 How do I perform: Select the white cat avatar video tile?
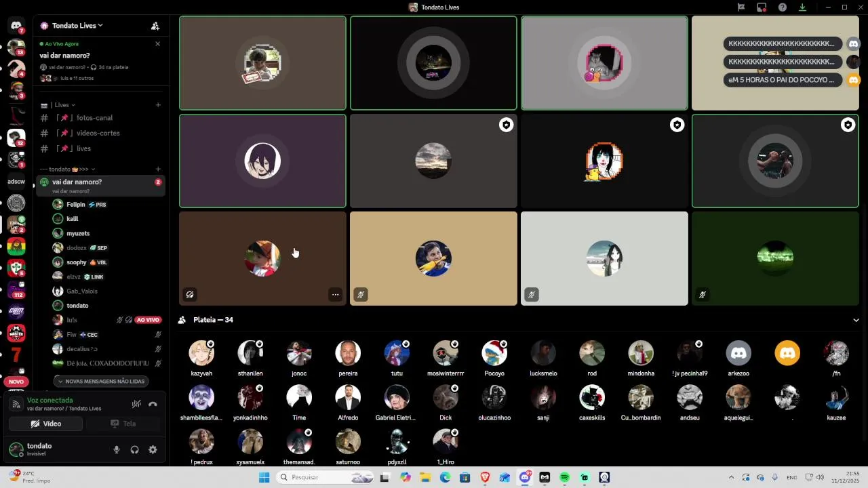pyautogui.click(x=604, y=63)
